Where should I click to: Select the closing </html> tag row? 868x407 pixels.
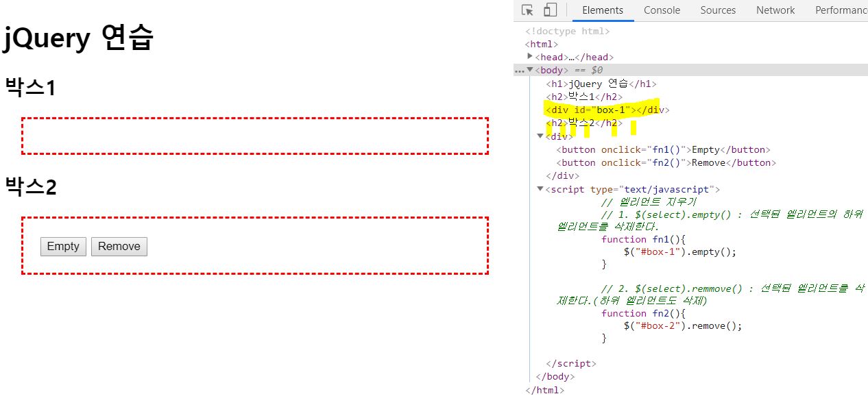545,391
